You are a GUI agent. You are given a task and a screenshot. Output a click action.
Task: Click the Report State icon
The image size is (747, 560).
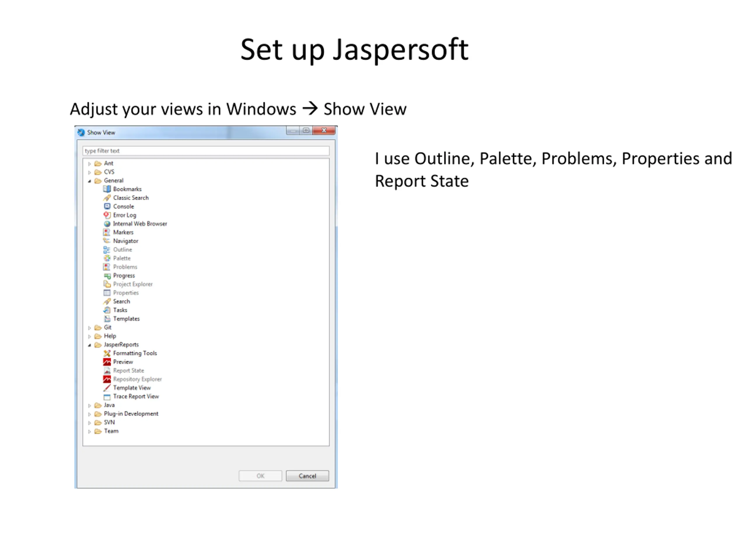[107, 371]
